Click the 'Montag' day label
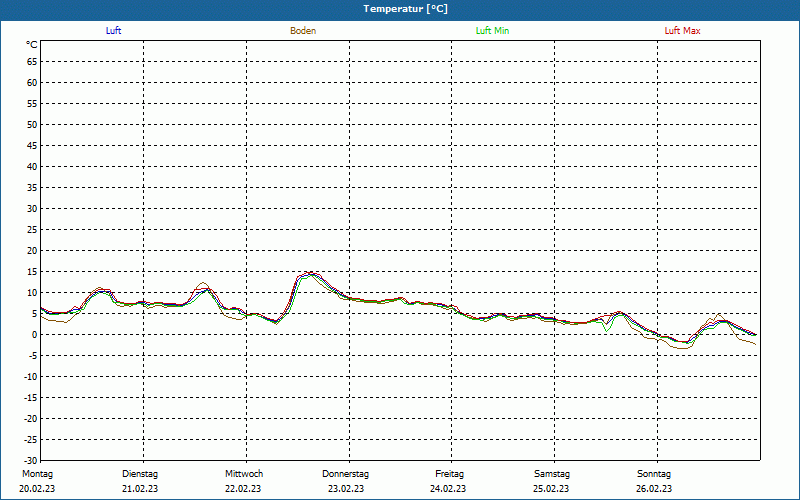The height and width of the screenshot is (500, 800). [x=37, y=474]
